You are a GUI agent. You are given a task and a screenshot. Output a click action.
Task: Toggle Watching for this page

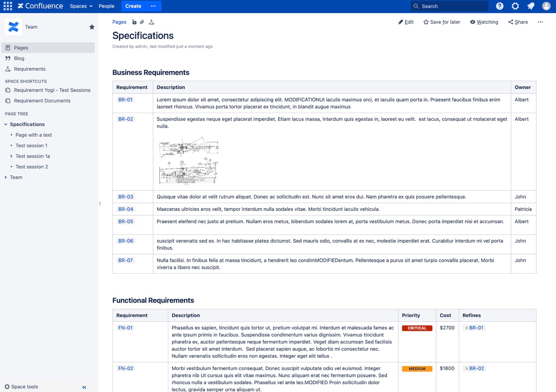[484, 22]
